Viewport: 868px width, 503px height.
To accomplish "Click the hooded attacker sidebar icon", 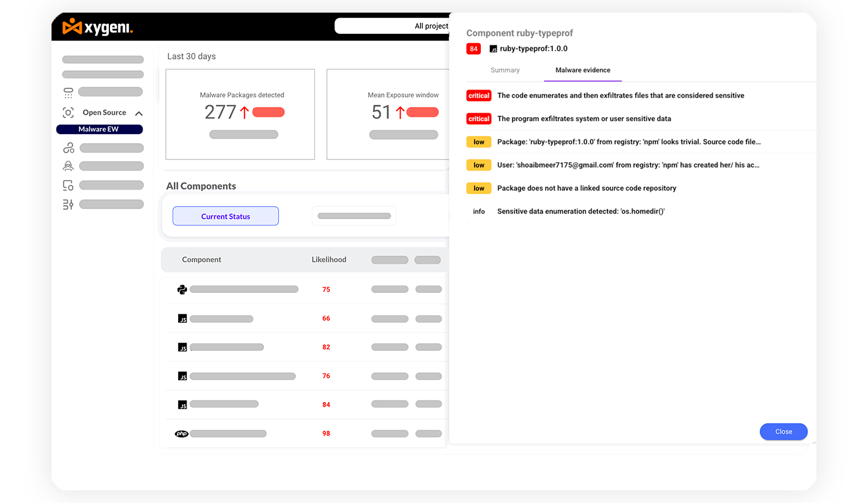I will [x=68, y=166].
